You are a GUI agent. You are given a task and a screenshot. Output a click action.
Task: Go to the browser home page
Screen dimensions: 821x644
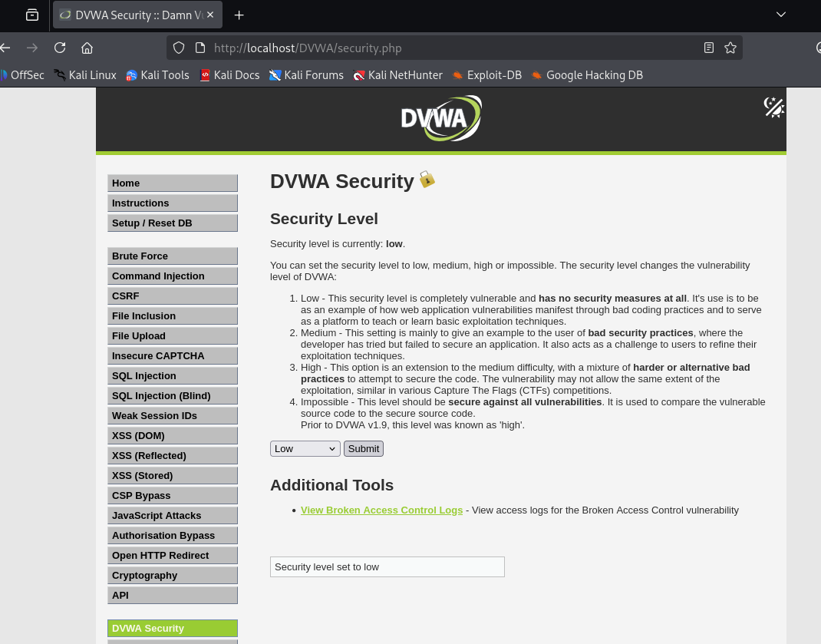click(87, 48)
